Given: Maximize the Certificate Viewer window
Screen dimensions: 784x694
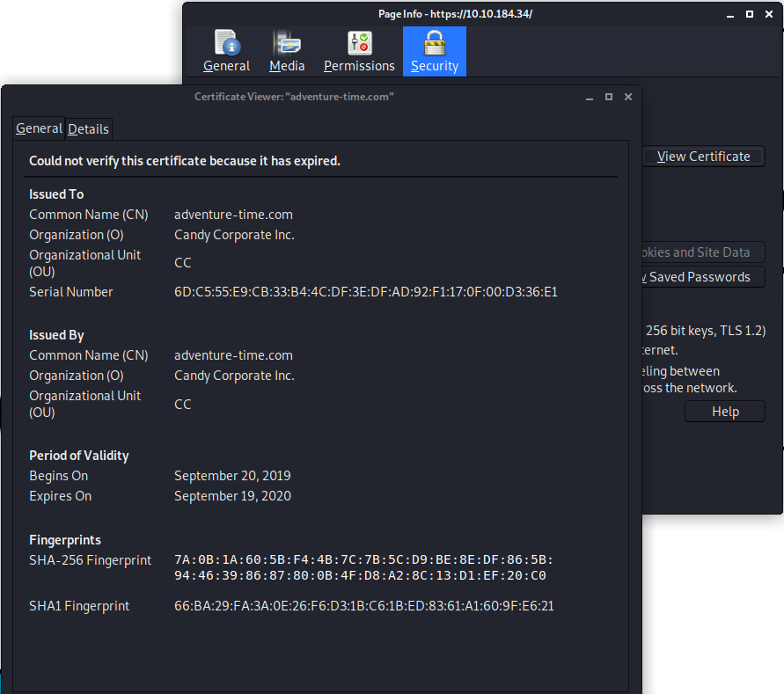Looking at the screenshot, I should pyautogui.click(x=608, y=97).
